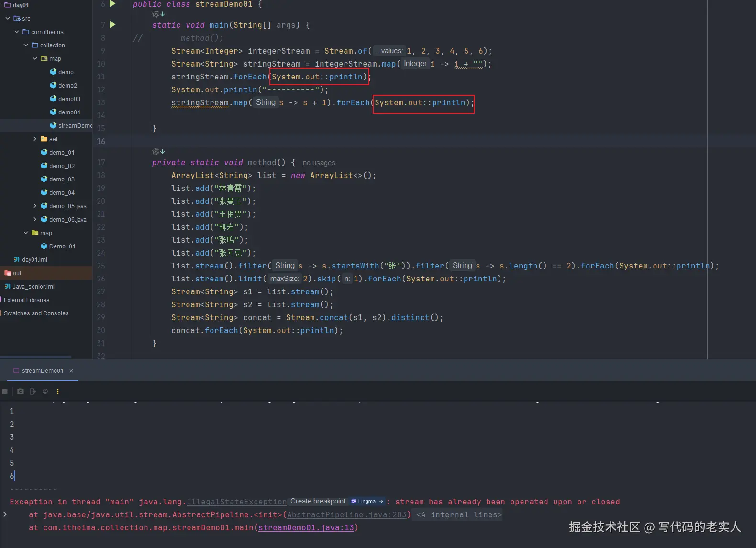Click class icon of demo in project tree
The width and height of the screenshot is (756, 548).
tap(53, 72)
